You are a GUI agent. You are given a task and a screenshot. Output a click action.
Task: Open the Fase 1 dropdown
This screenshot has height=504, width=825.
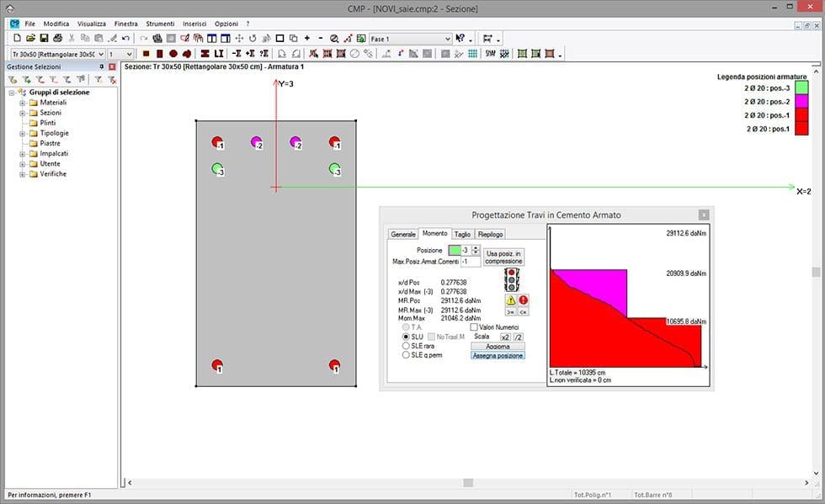(446, 39)
